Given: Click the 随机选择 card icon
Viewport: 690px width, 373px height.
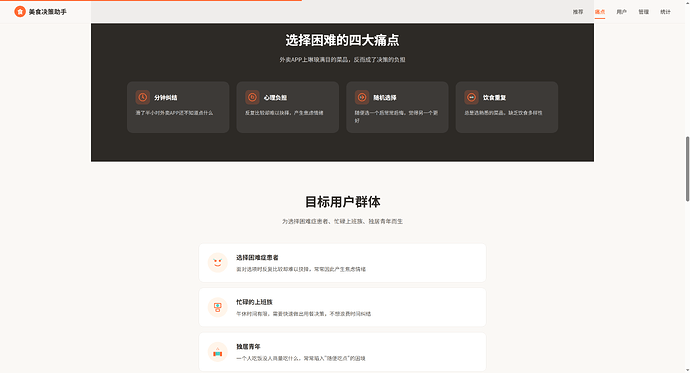Looking at the screenshot, I should [x=362, y=97].
